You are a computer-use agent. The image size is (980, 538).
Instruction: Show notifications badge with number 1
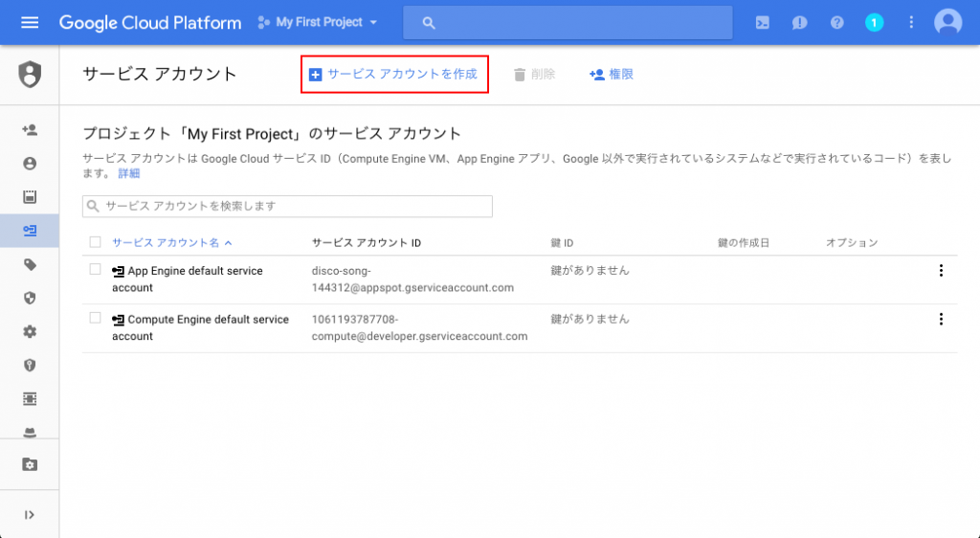click(x=874, y=23)
